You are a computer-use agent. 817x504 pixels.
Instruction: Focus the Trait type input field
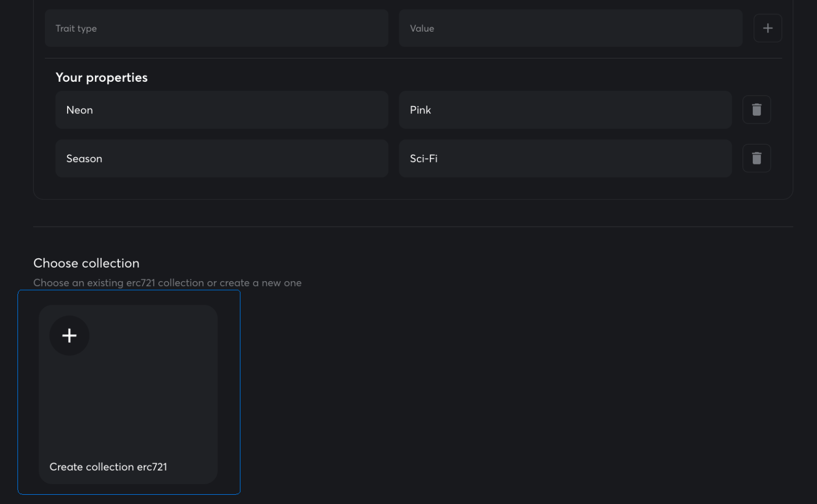pos(216,28)
